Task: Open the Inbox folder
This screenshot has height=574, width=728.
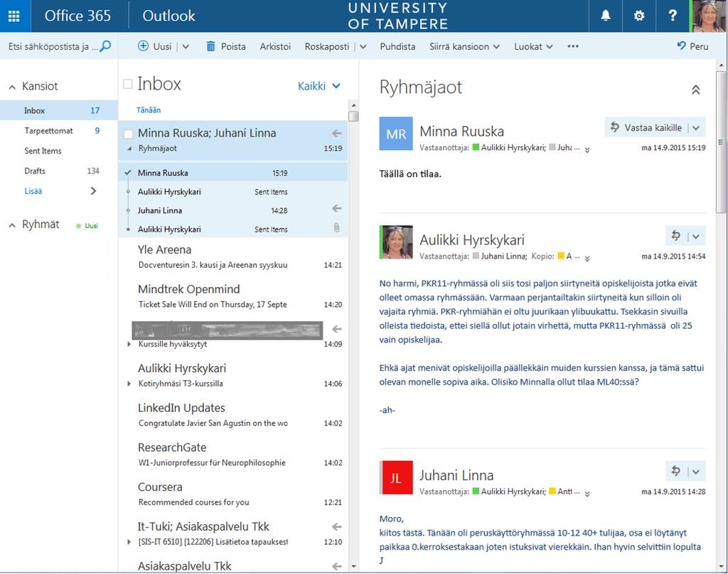Action: (x=59, y=110)
